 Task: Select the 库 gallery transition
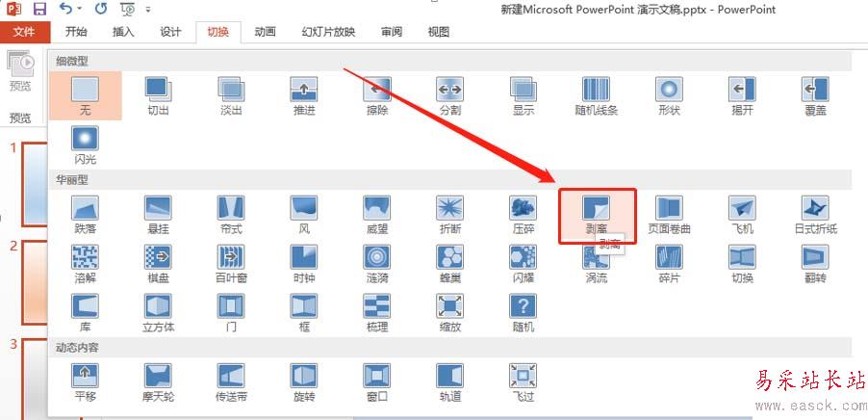tap(86, 312)
